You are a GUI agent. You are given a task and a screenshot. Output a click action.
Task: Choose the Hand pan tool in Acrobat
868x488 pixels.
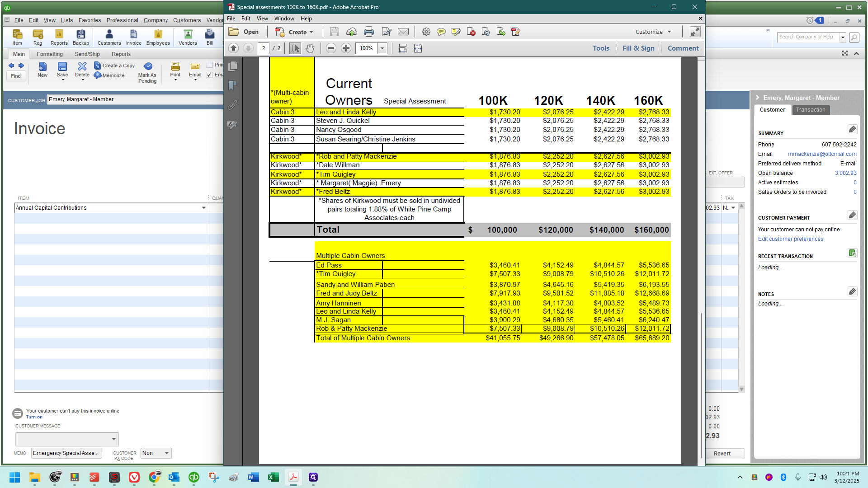(310, 48)
